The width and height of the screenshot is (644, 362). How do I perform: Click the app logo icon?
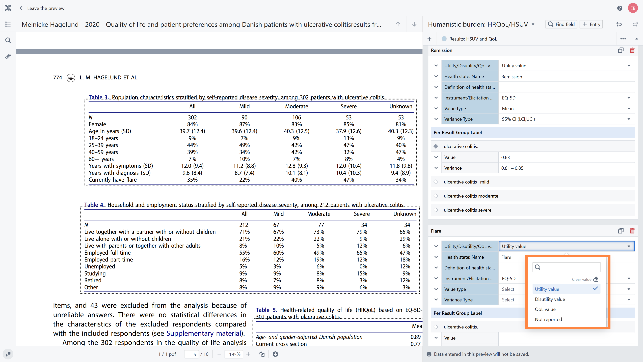[x=8, y=8]
